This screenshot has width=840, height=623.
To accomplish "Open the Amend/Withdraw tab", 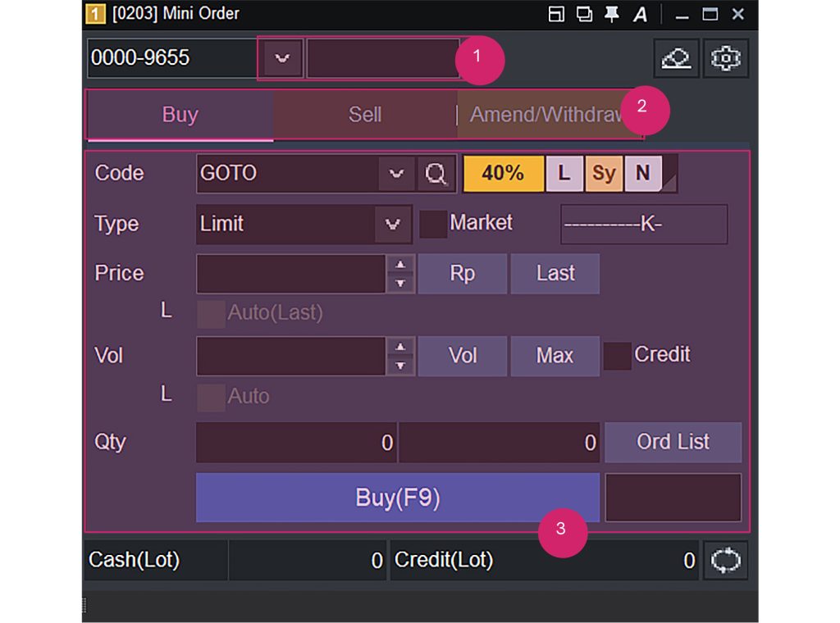I will point(550,115).
